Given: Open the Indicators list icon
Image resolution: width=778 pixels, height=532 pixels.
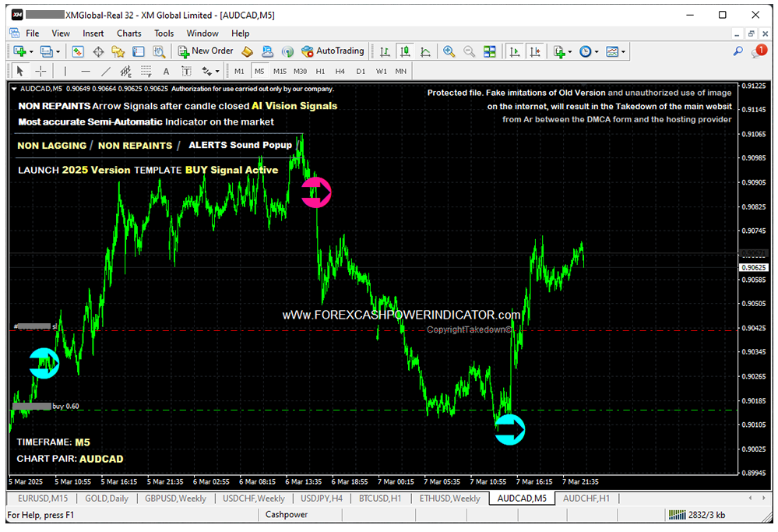Looking at the screenshot, I should tap(559, 51).
